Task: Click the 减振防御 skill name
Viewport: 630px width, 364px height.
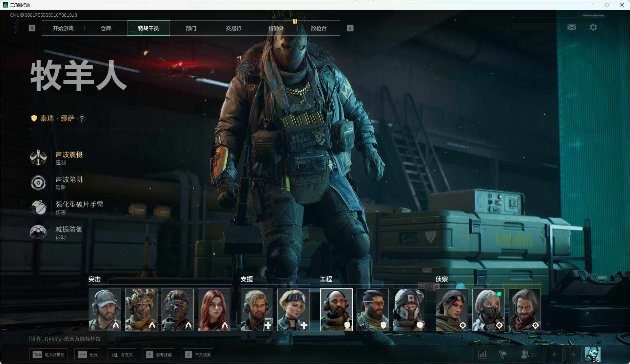Action: (69, 229)
